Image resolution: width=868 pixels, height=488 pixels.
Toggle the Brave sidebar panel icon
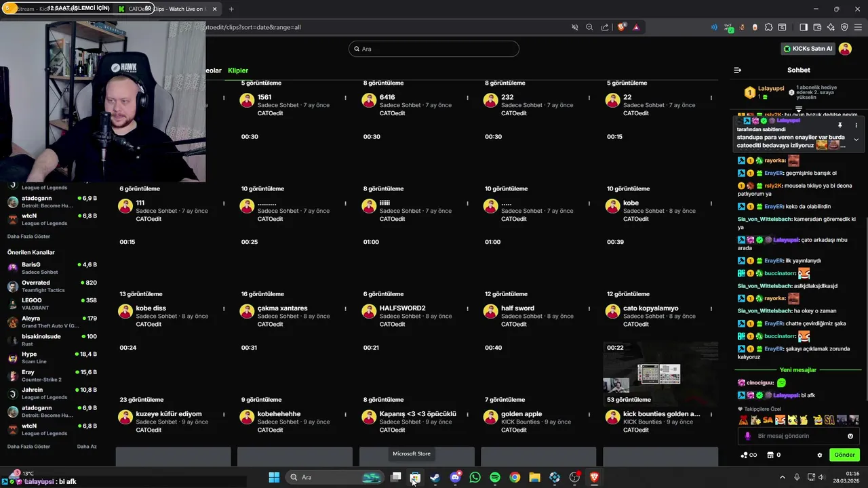click(804, 27)
